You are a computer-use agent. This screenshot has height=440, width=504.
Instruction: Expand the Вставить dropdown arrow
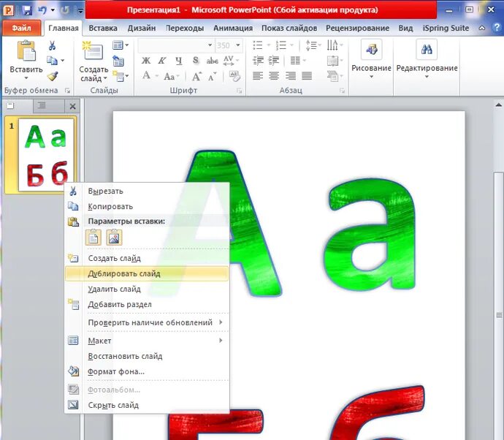coord(26,78)
